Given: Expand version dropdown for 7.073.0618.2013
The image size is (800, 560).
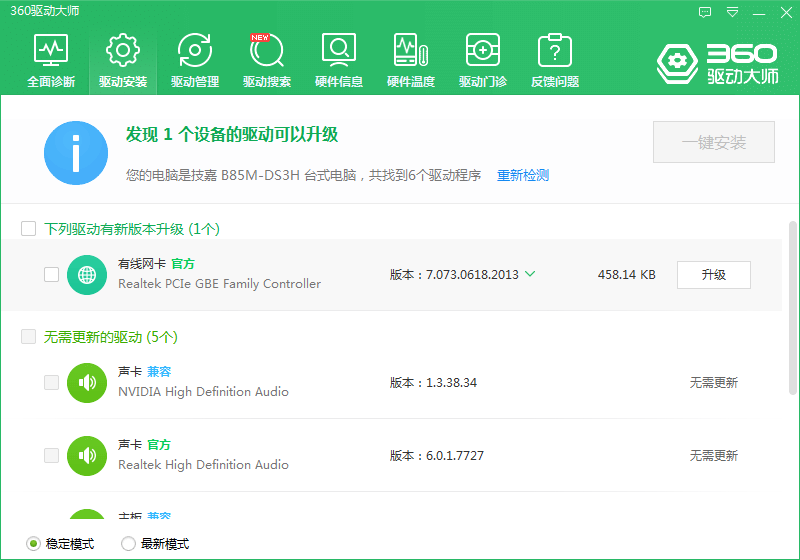Looking at the screenshot, I should pyautogui.click(x=530, y=274).
